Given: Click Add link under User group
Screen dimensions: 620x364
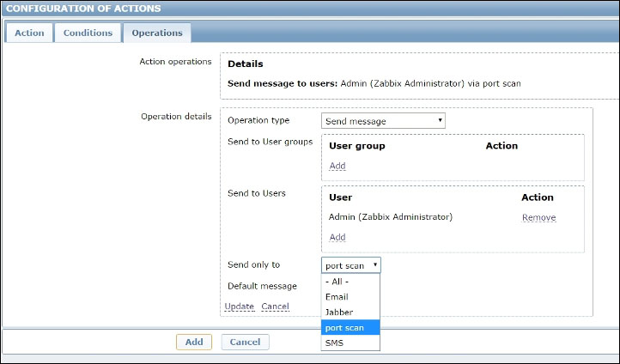Looking at the screenshot, I should 337,166.
